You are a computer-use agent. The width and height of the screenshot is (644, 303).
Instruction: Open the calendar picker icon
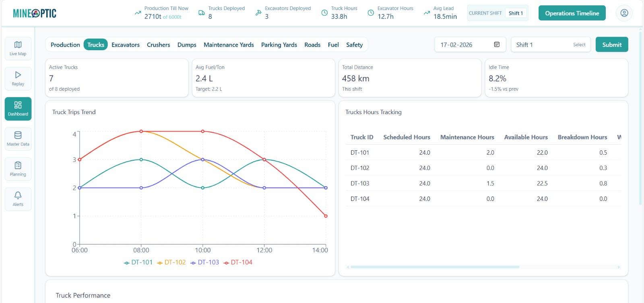pyautogui.click(x=497, y=45)
